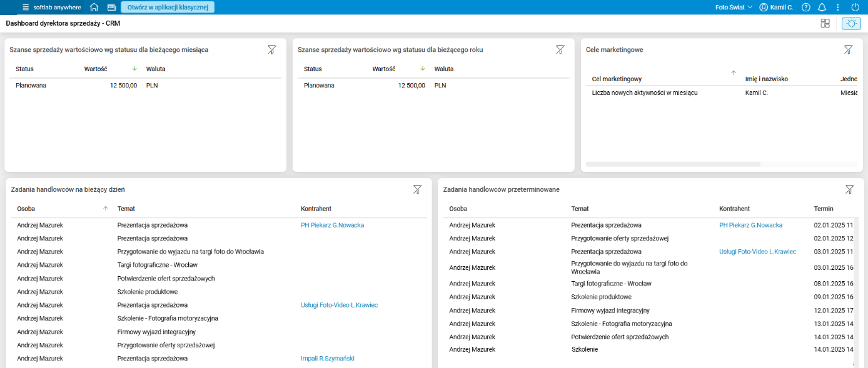The image size is (868, 368).
Task: Toggle the light theme bulb button
Action: [x=851, y=23]
